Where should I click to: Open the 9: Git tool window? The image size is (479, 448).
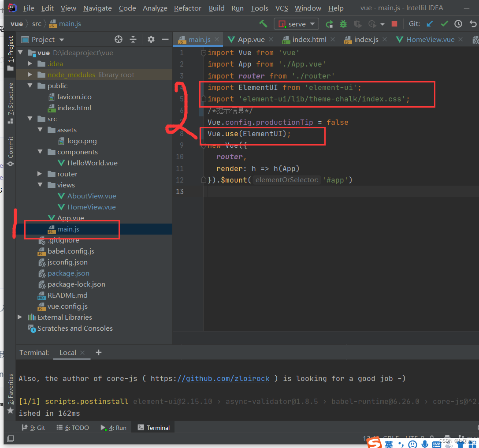tap(33, 428)
